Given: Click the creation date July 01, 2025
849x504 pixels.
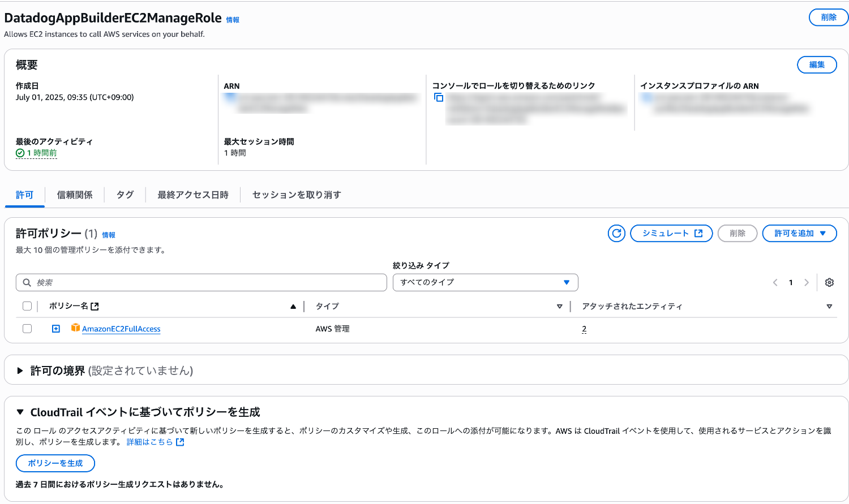Looking at the screenshot, I should point(75,97).
